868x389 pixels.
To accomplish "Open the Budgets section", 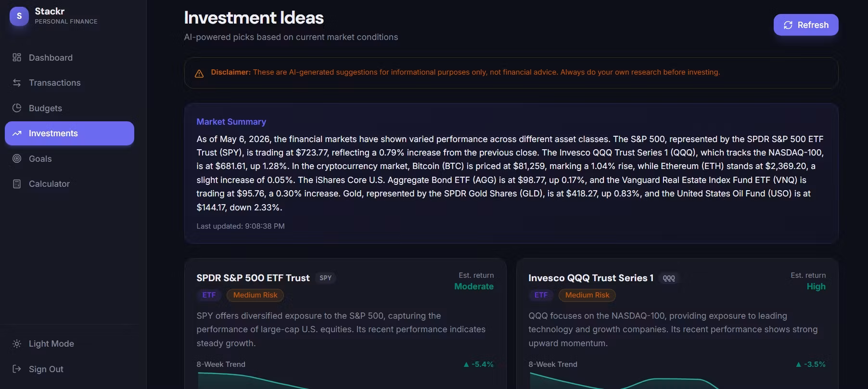I will point(69,108).
